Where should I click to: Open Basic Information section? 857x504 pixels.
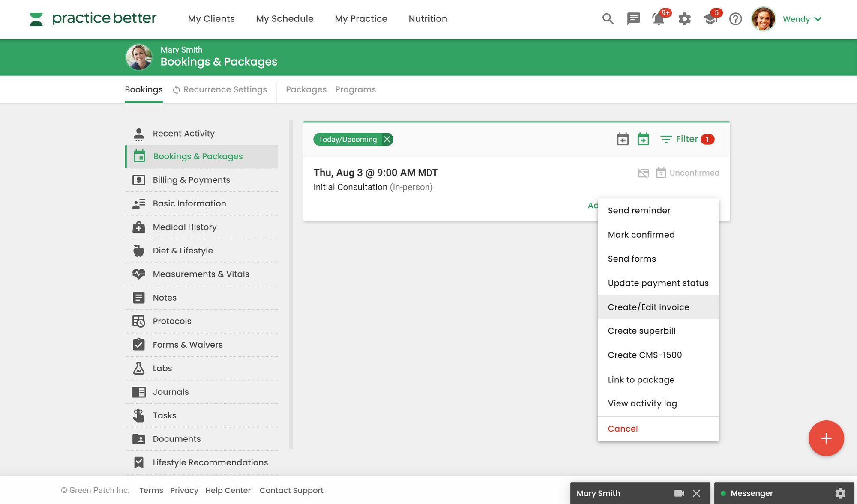(201, 203)
